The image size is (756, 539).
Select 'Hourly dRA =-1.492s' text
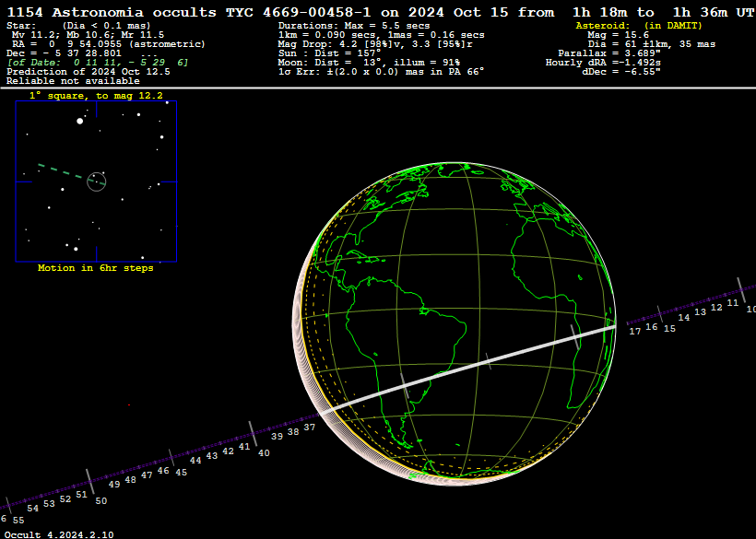click(603, 63)
